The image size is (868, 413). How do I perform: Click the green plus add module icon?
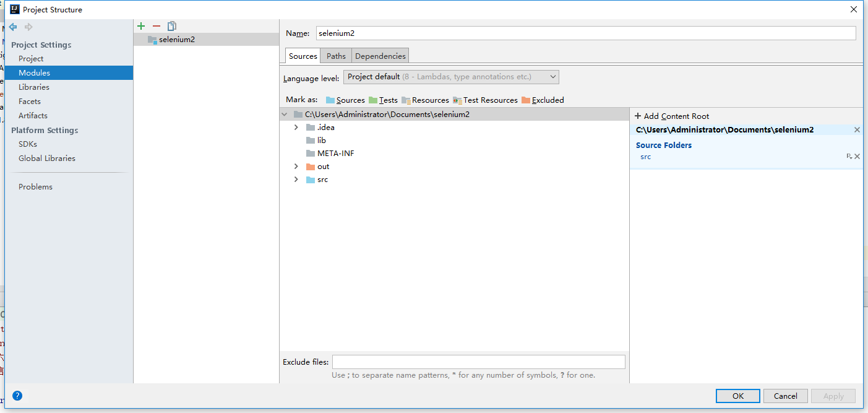(141, 26)
